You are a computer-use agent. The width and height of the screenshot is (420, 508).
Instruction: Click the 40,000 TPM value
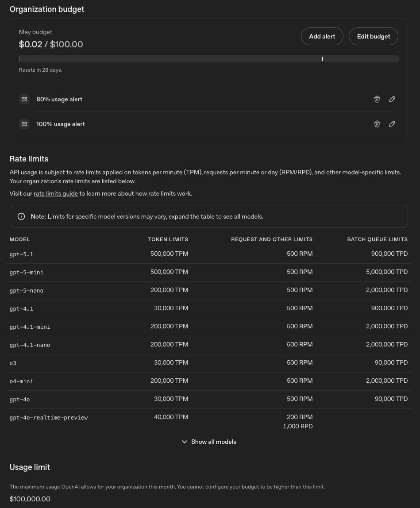point(171,417)
